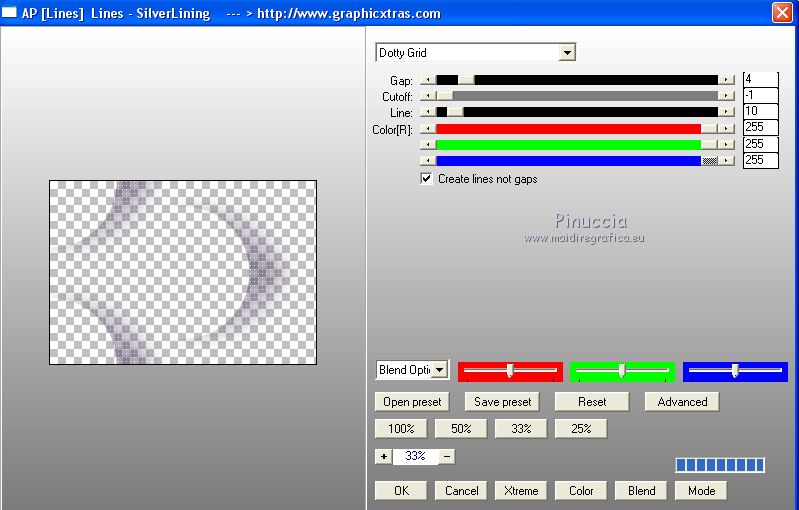Image resolution: width=799 pixels, height=510 pixels.
Task: Click the Gap slider thumb
Action: (x=466, y=80)
